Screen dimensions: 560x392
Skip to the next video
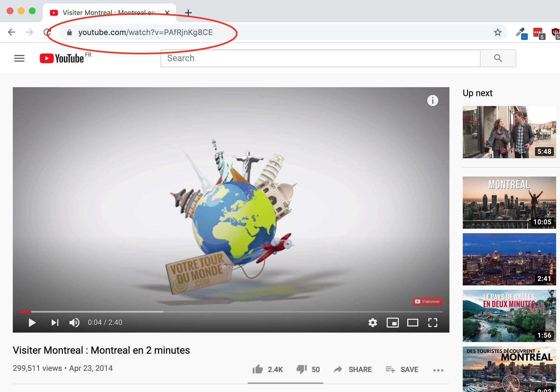pos(55,323)
